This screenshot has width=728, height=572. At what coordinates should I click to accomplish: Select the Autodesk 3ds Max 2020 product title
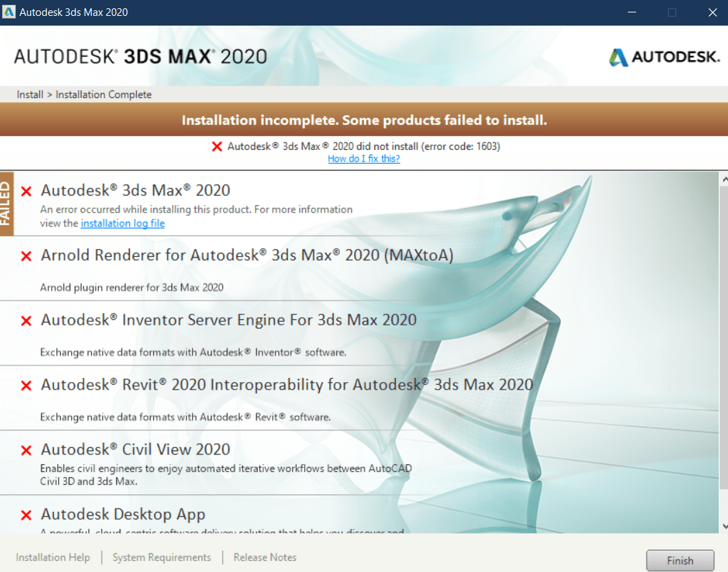pos(135,191)
